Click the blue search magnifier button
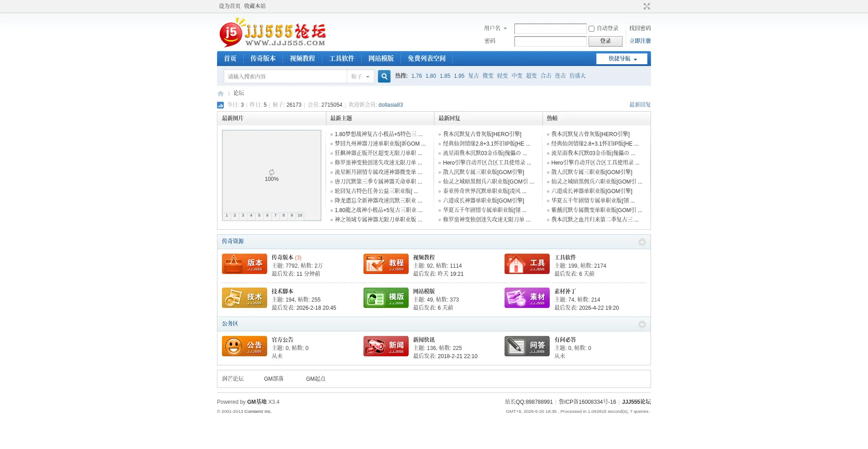868x449 pixels. pos(384,76)
